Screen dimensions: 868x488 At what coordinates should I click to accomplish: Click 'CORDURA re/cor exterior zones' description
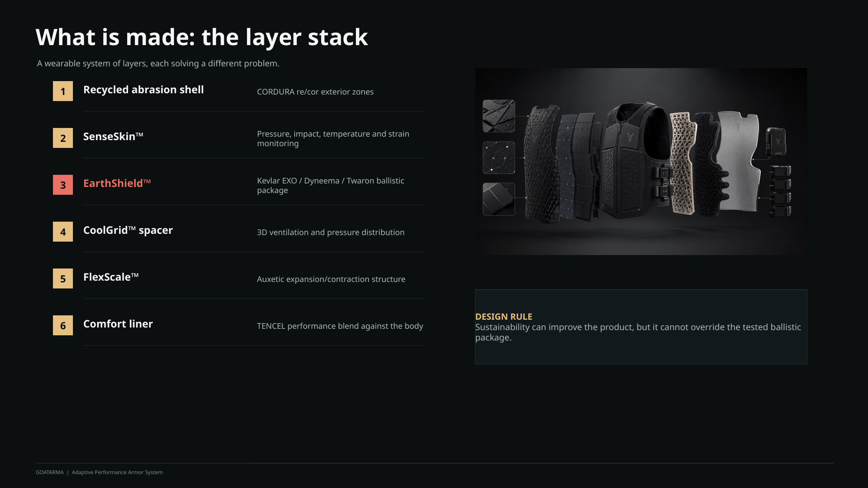pyautogui.click(x=315, y=92)
